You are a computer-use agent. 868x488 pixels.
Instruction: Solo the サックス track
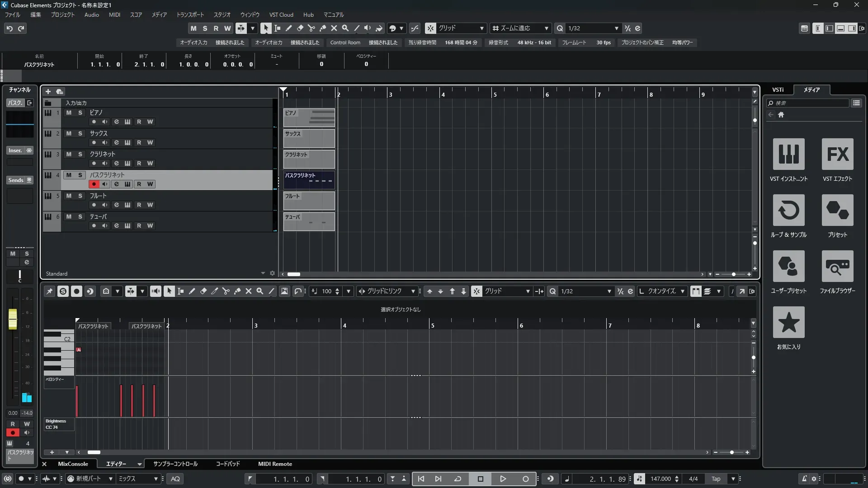tap(80, 134)
